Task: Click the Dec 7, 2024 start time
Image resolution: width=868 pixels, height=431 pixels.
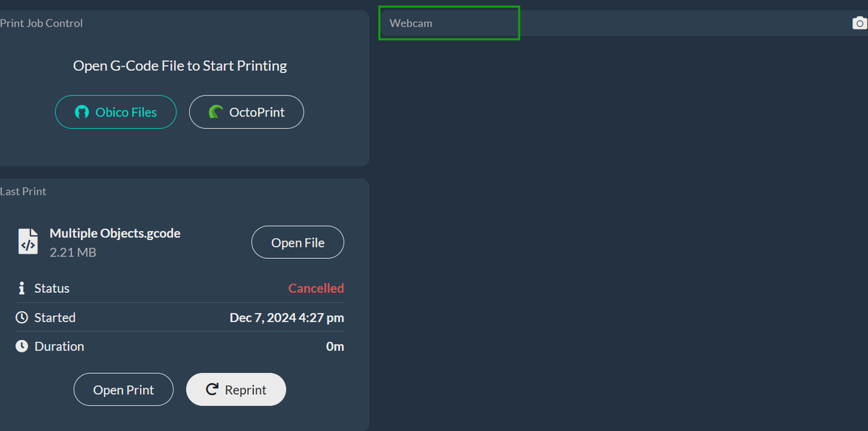Action: [287, 317]
